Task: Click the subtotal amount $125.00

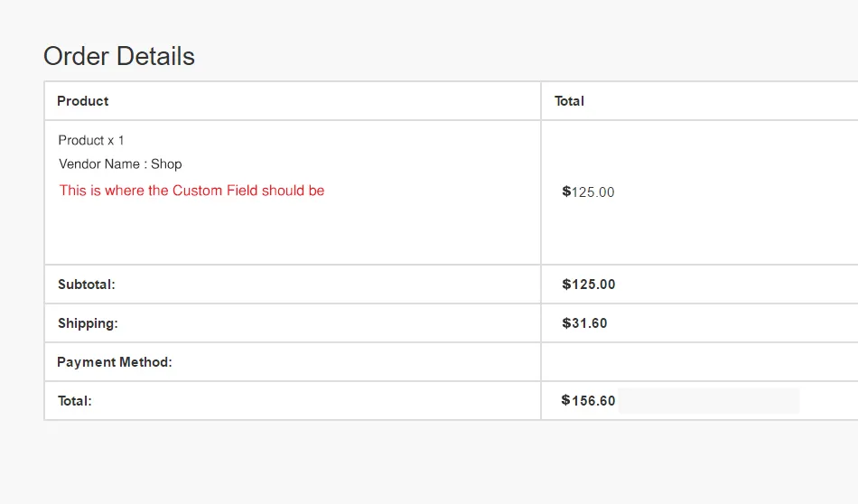Action: click(x=589, y=285)
